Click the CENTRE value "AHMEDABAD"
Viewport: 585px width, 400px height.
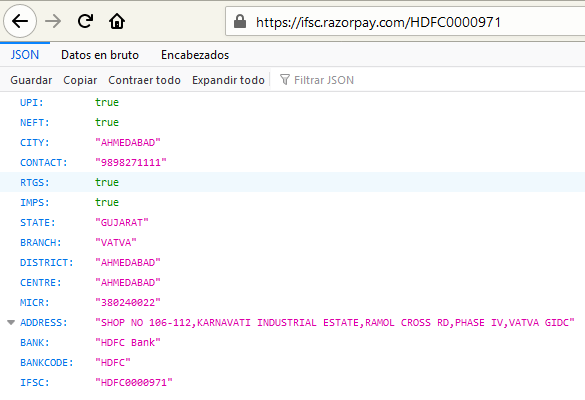click(128, 282)
